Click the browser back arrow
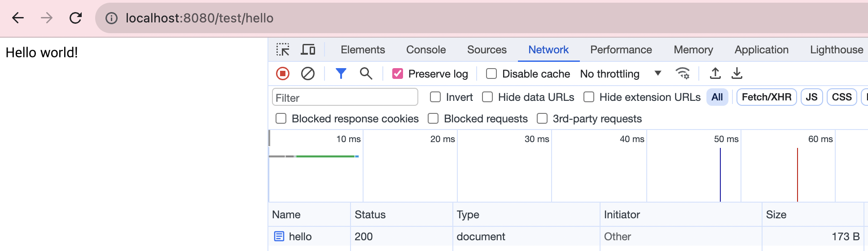 [x=18, y=18]
